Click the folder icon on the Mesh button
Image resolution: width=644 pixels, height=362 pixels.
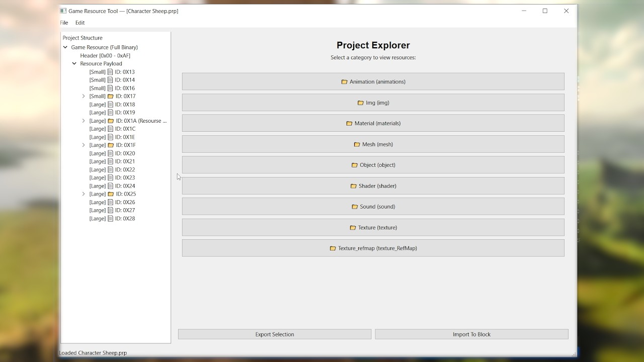(357, 144)
